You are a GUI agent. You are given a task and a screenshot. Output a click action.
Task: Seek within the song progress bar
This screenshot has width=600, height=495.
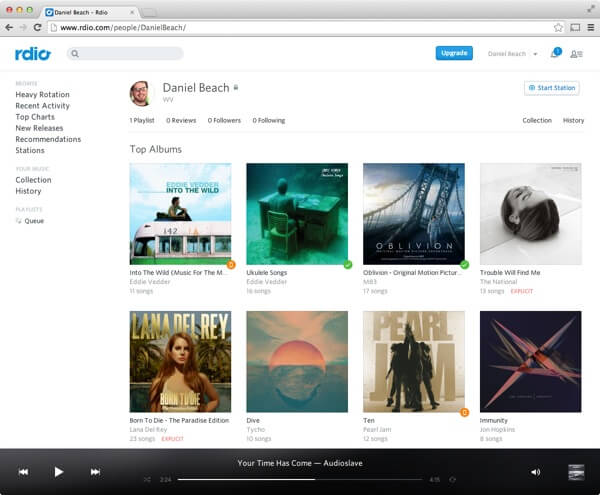(300, 479)
